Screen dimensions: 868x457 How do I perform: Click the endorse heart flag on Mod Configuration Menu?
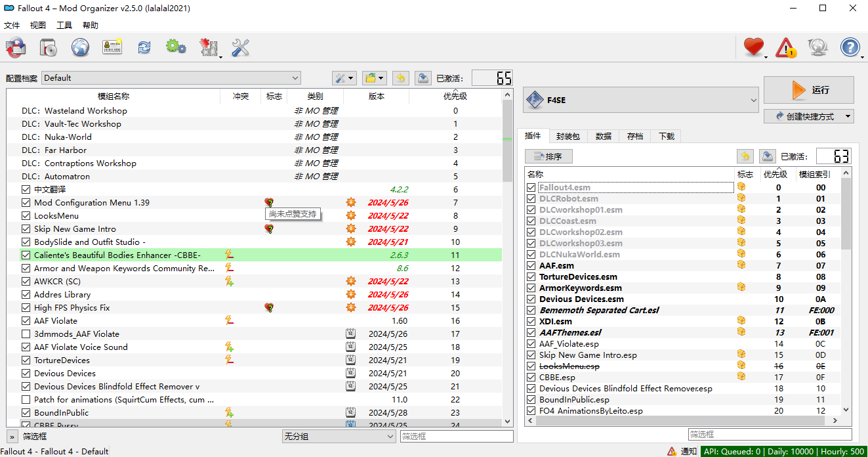pos(269,202)
